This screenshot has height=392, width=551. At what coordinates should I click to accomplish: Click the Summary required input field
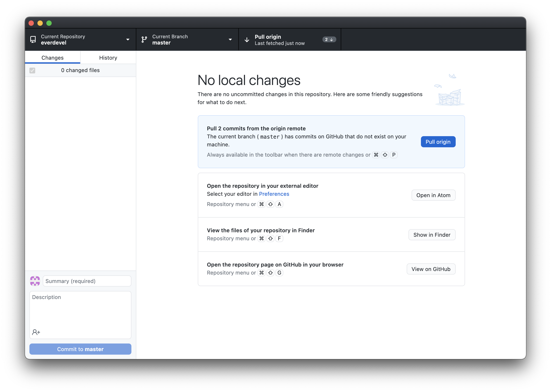[x=87, y=281]
